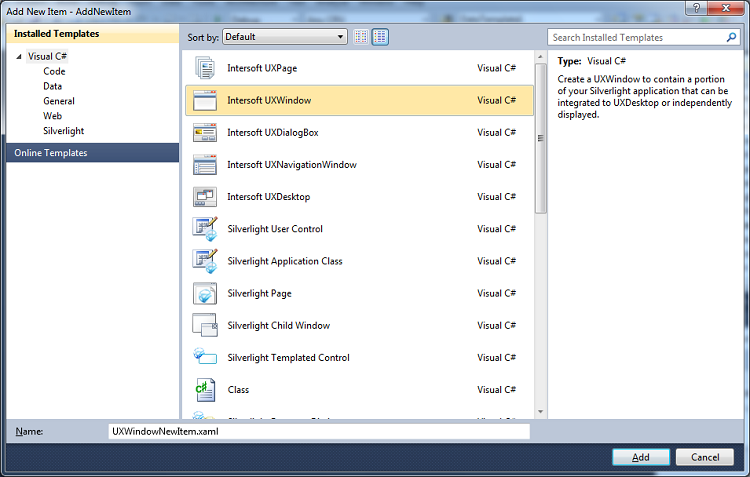Select the 'Class' row text
Screen dimensions: 750x477
tap(238, 389)
